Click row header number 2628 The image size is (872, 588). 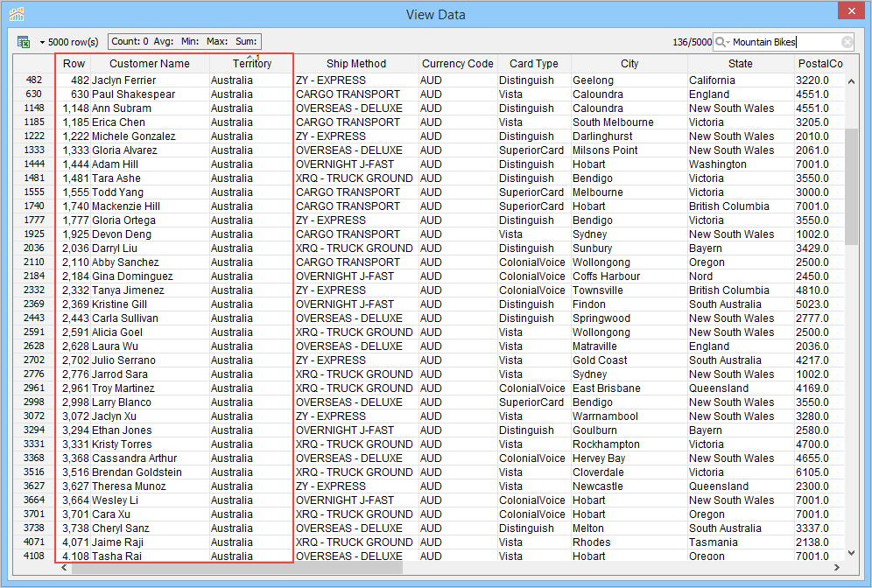coord(34,346)
